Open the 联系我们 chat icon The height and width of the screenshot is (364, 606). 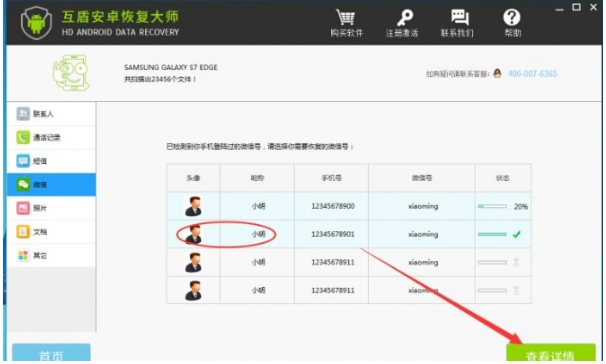click(x=460, y=17)
